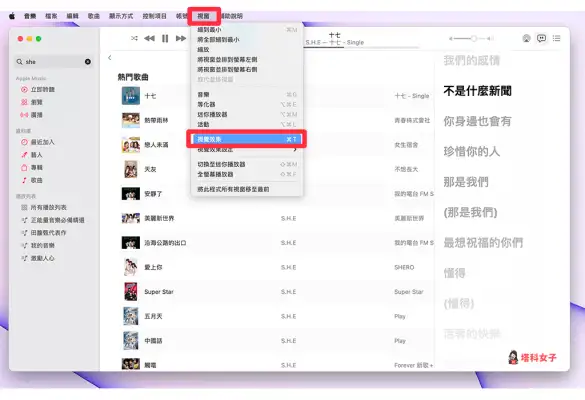The height and width of the screenshot is (400, 585).
Task: Adjust the volume slider knob
Action: click(x=473, y=38)
